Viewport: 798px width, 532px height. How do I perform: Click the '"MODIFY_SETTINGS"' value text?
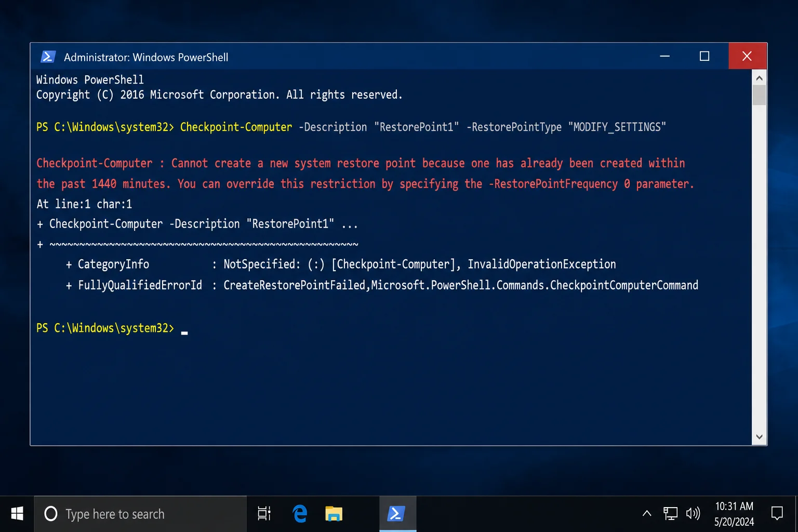pyautogui.click(x=617, y=127)
